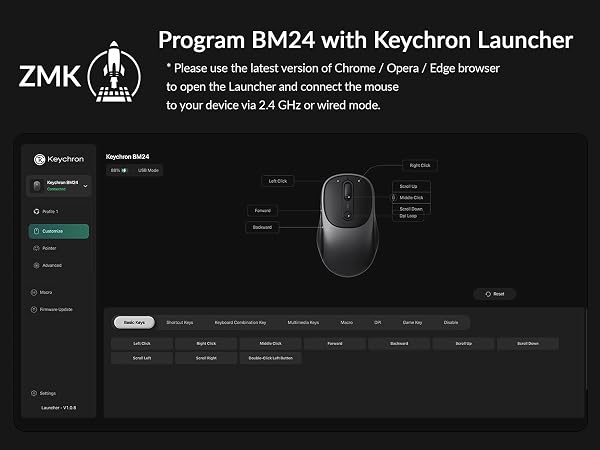Assign Left Click from Basic Keys grid

[142, 344]
